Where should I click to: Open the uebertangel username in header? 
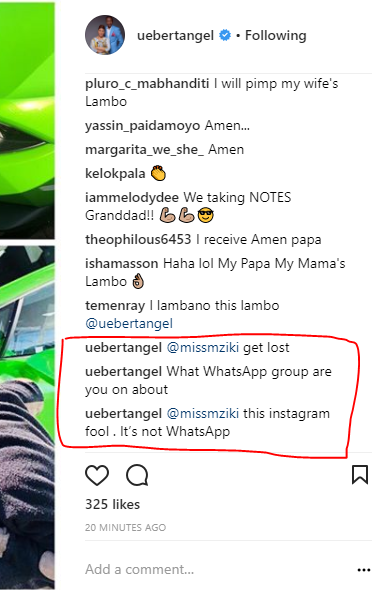point(175,36)
